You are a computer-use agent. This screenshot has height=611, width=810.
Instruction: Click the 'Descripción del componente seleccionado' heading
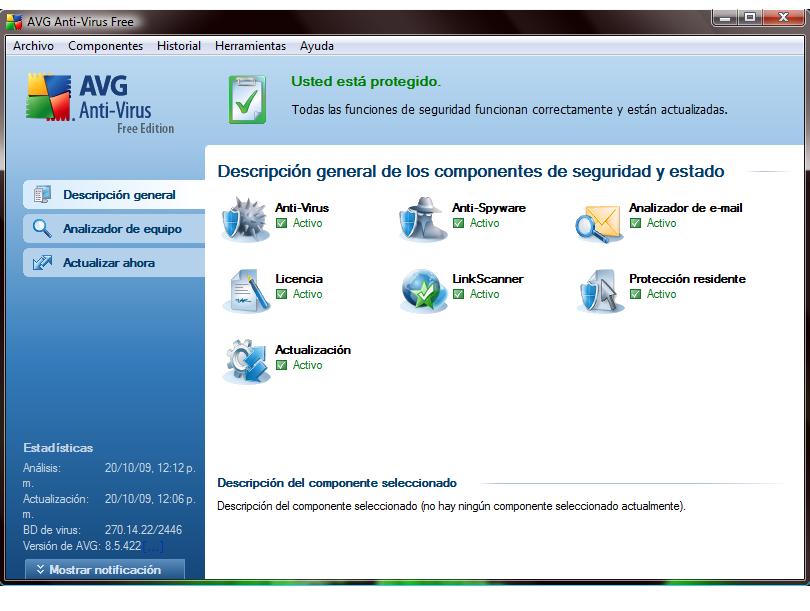pos(337,483)
